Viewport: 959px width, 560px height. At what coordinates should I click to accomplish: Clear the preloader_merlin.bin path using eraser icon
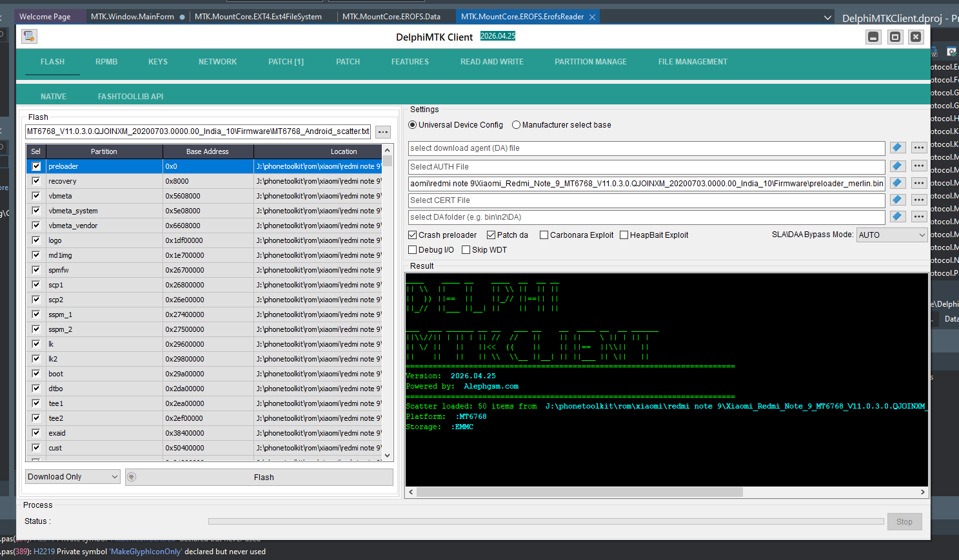[897, 183]
